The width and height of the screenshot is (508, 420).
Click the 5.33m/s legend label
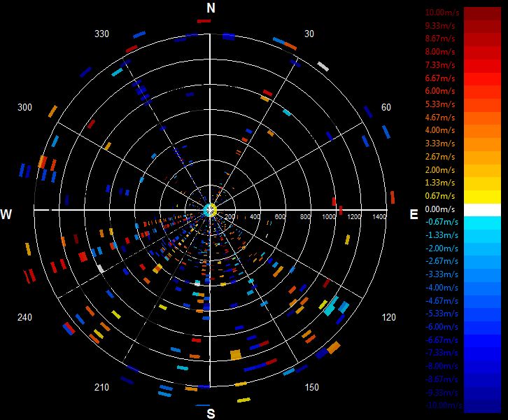440,104
